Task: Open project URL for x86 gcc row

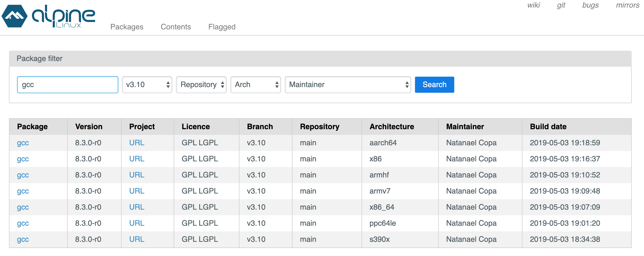Action: coord(137,159)
